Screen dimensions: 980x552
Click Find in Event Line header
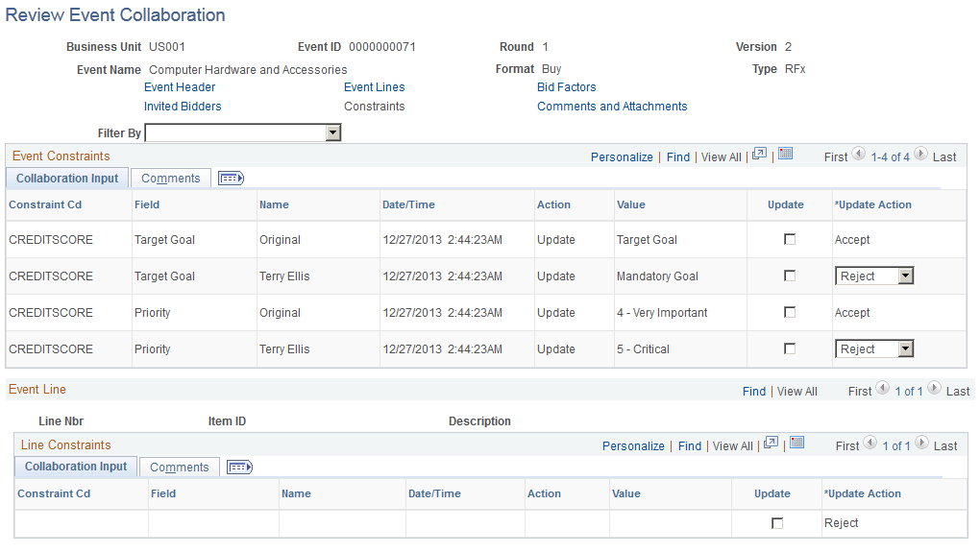[754, 392]
